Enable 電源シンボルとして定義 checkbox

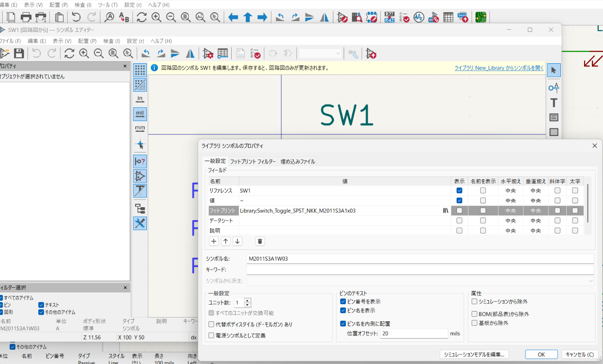click(x=211, y=335)
